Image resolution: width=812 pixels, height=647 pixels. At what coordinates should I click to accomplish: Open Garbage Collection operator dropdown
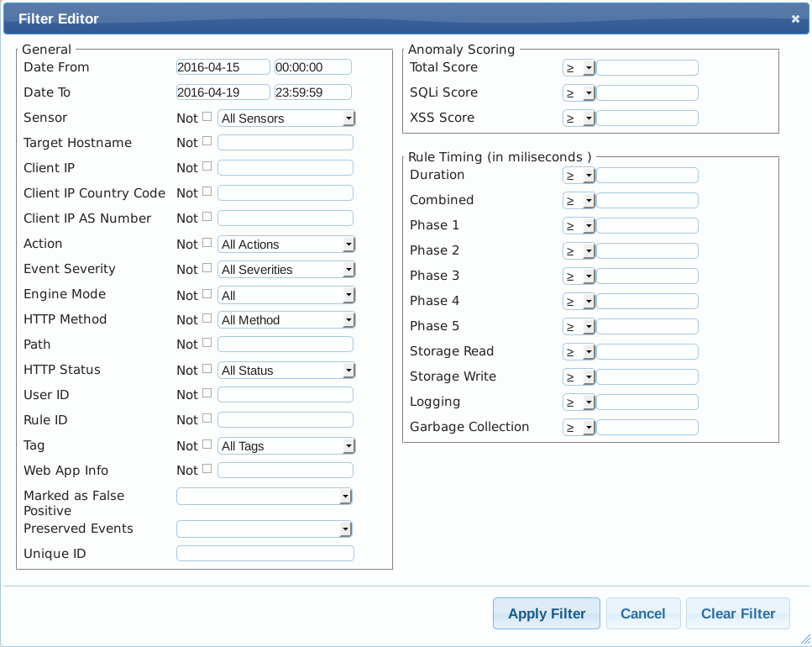coord(579,428)
